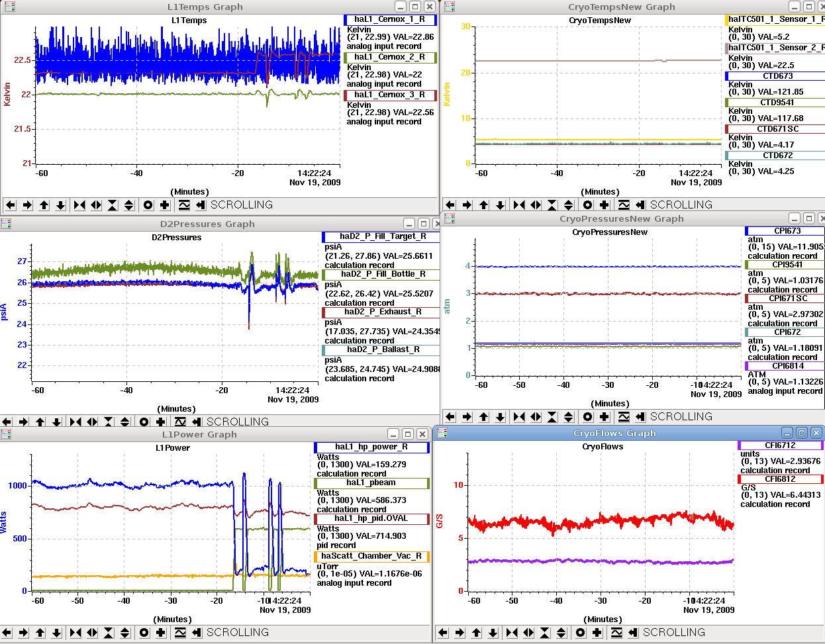Image resolution: width=825 pixels, height=644 pixels.
Task: Pan down in the L1Power Graph toolbar
Action: click(x=56, y=633)
